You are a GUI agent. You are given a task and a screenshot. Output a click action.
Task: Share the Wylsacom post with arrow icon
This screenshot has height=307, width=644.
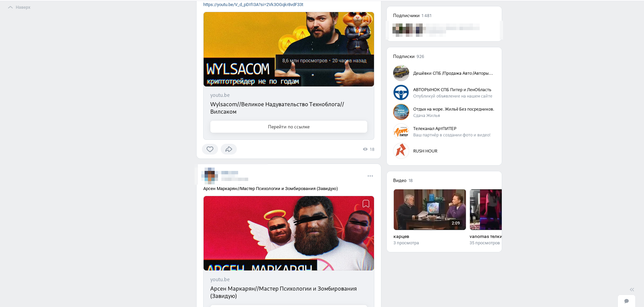[229, 149]
